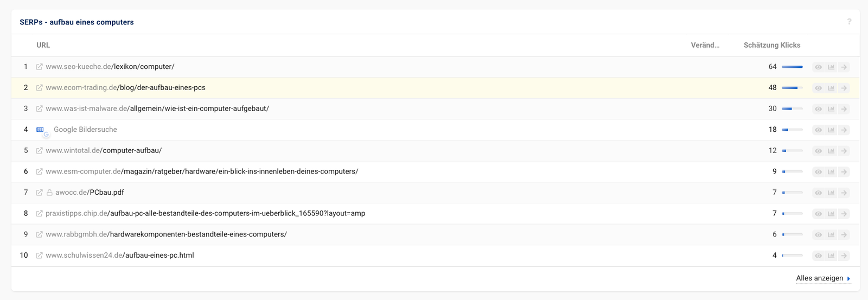Open was-ist-malware.de computer-aufgebaut URL
This screenshot has height=300, width=868.
[157, 108]
